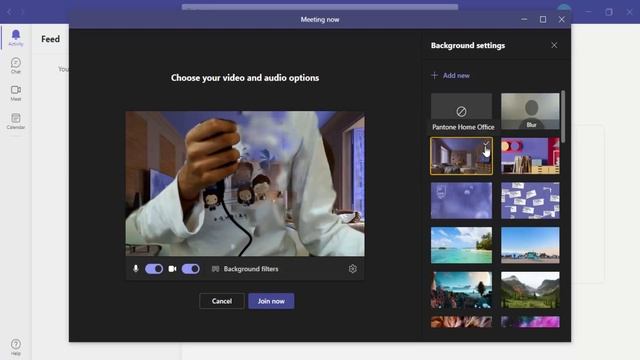Select the green mountain valley background

(530, 290)
